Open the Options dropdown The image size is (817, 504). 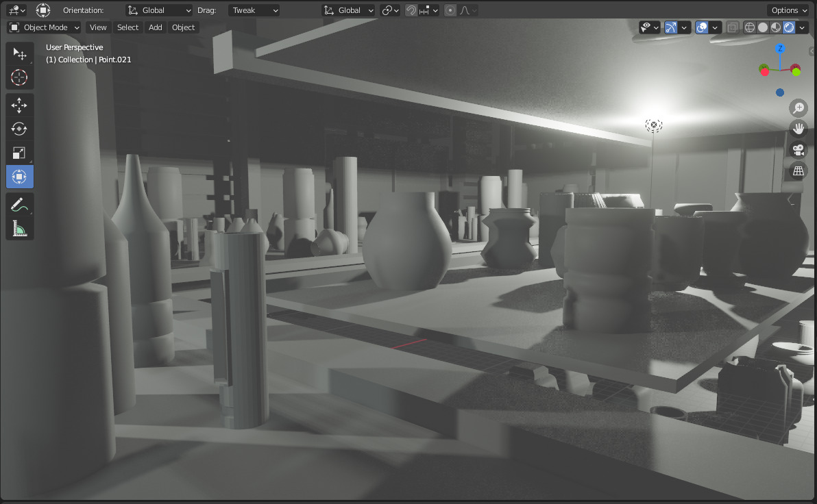tap(789, 10)
